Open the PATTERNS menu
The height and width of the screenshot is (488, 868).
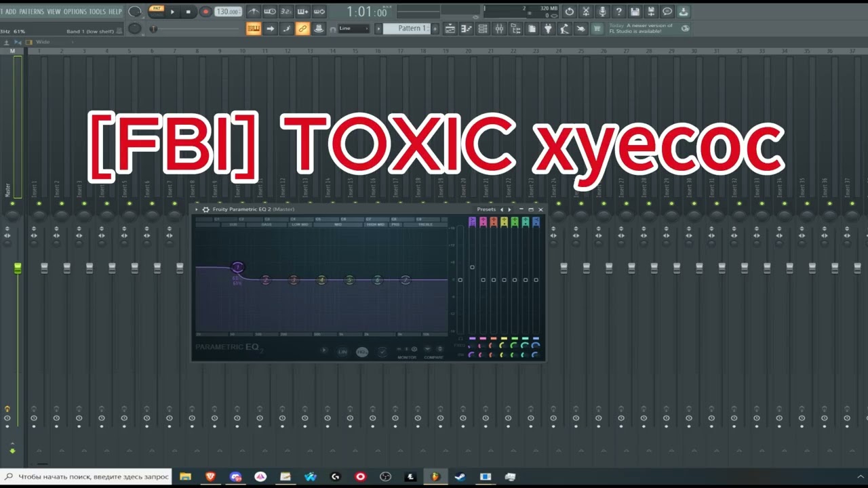coord(31,12)
